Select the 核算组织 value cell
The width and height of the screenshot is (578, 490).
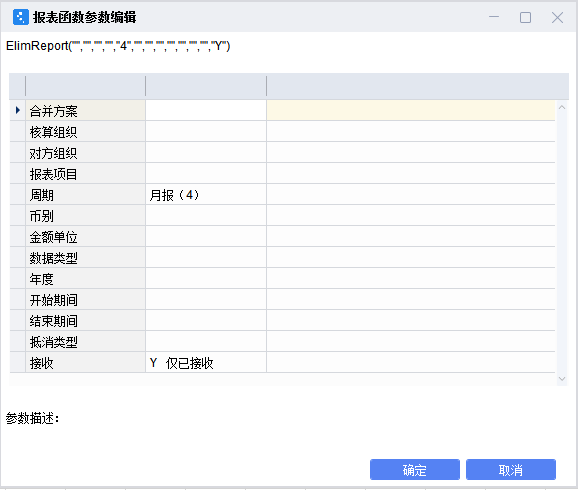pos(206,131)
